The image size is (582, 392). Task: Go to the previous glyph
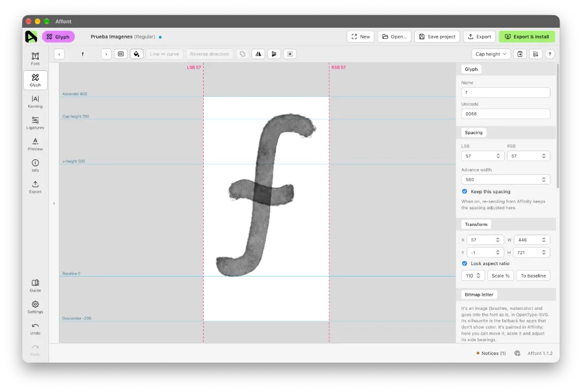(x=59, y=54)
